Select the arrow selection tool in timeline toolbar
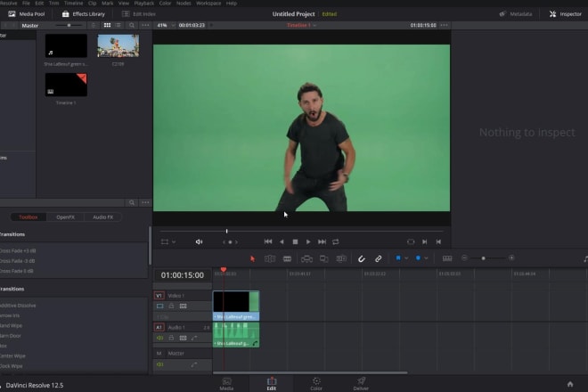 click(x=252, y=258)
